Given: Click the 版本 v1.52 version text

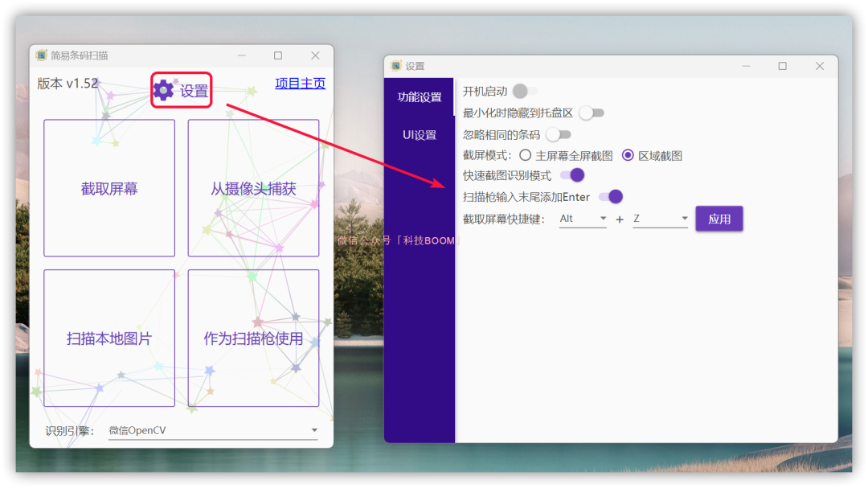Looking at the screenshot, I should click(68, 84).
